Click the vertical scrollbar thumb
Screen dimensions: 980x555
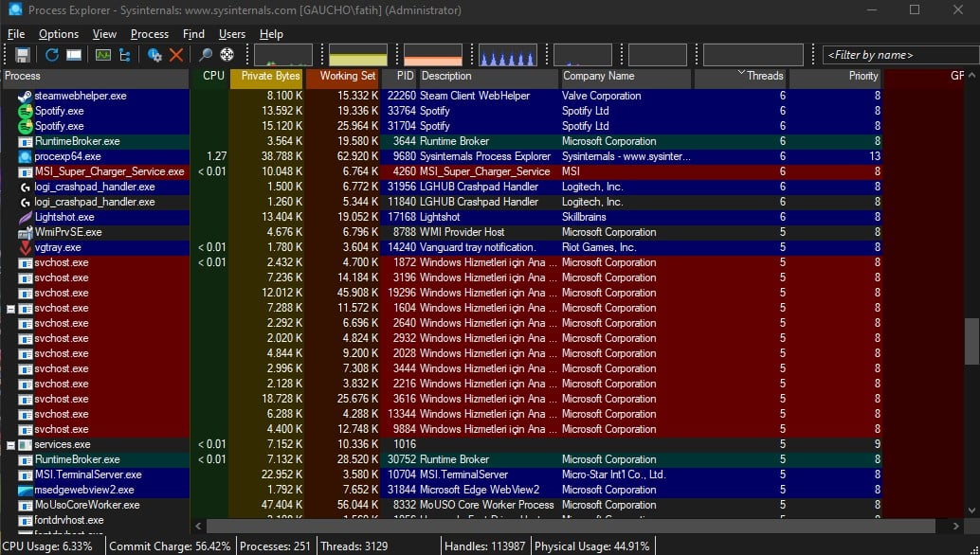pyautogui.click(x=971, y=341)
